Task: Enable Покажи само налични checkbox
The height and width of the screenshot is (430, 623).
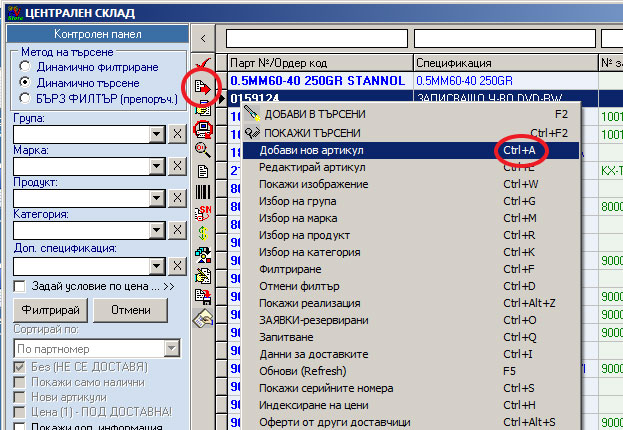Action: tap(19, 382)
